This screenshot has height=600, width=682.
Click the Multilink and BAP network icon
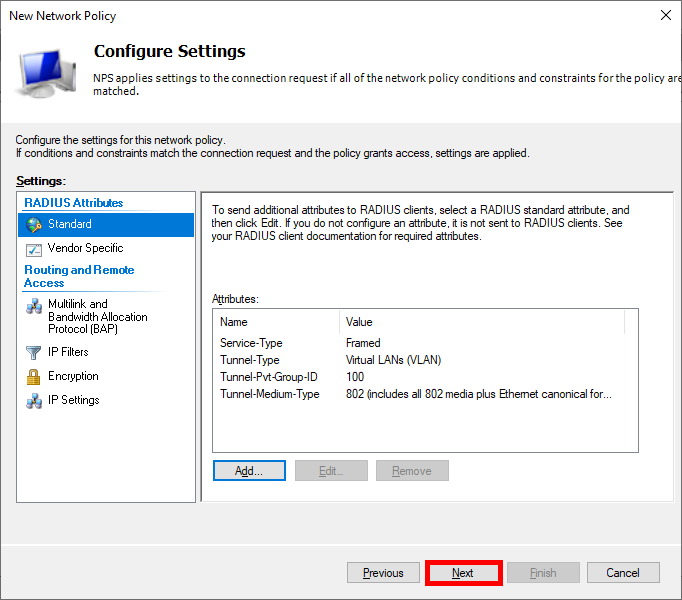point(33,306)
